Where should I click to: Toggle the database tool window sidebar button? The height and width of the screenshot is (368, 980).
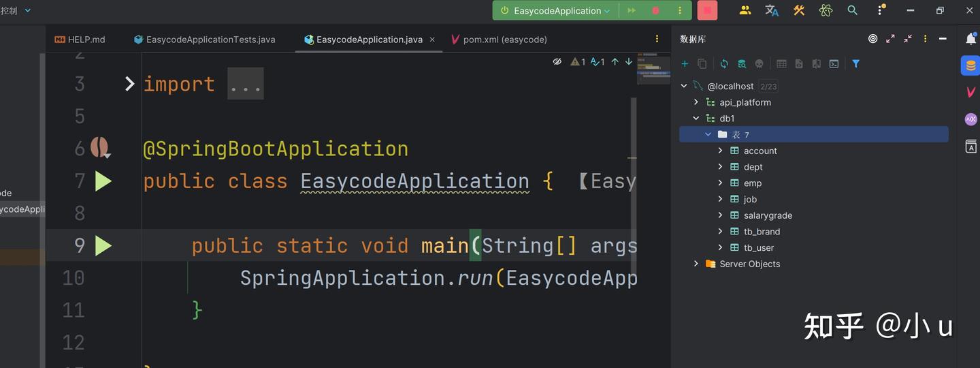[x=970, y=65]
